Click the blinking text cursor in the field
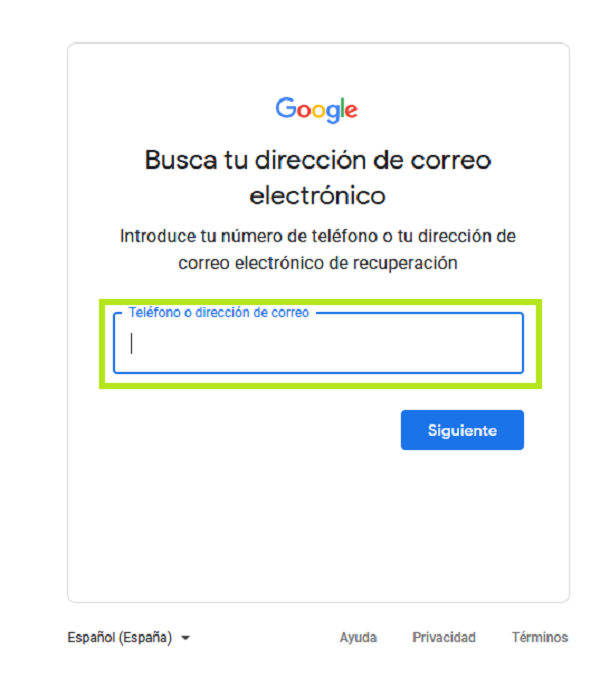600x678 pixels. click(x=131, y=343)
